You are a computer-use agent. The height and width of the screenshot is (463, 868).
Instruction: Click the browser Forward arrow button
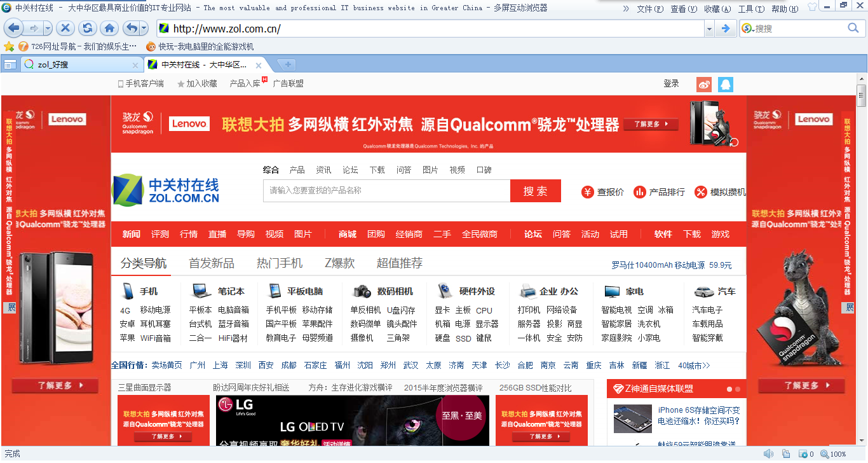coord(32,28)
